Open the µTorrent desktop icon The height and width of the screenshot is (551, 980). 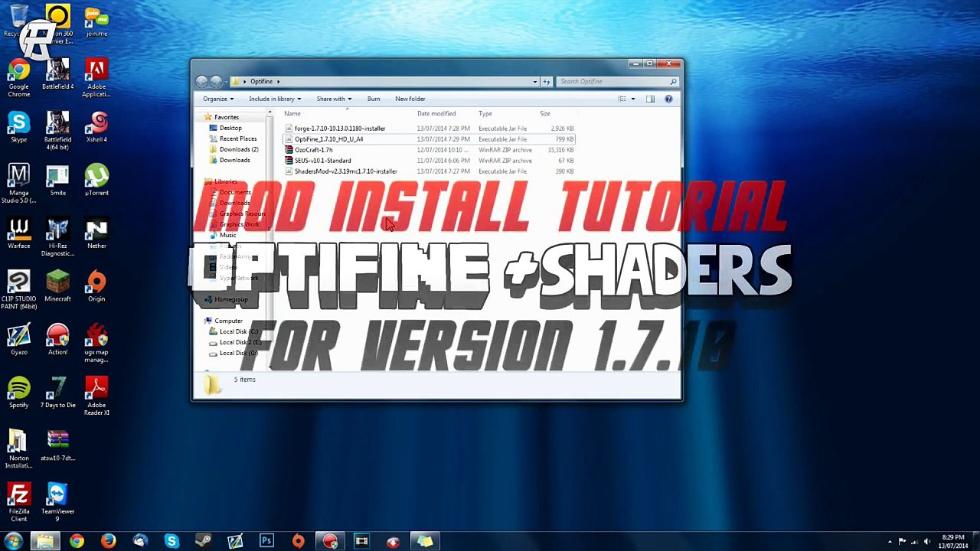click(x=96, y=181)
